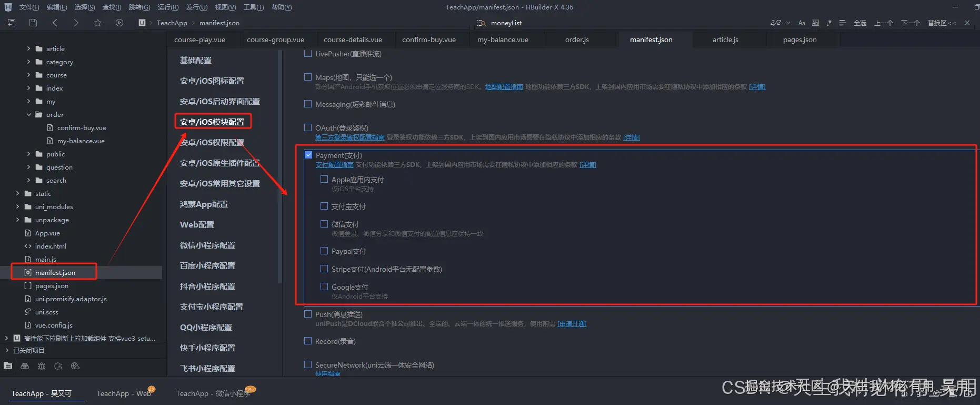This screenshot has width=980, height=405.
Task: Click the sync refresh icon in bottom sidebar
Action: [58, 366]
